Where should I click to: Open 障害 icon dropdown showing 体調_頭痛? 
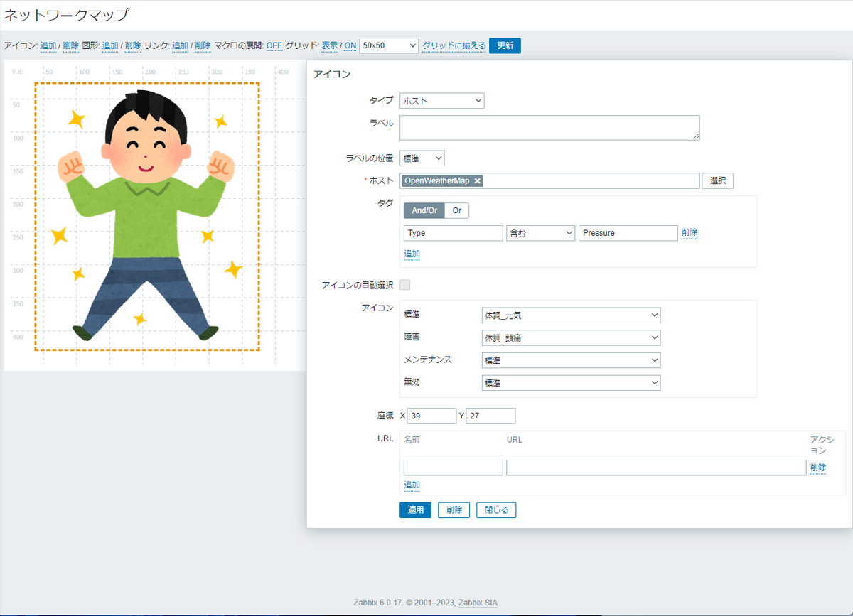571,338
